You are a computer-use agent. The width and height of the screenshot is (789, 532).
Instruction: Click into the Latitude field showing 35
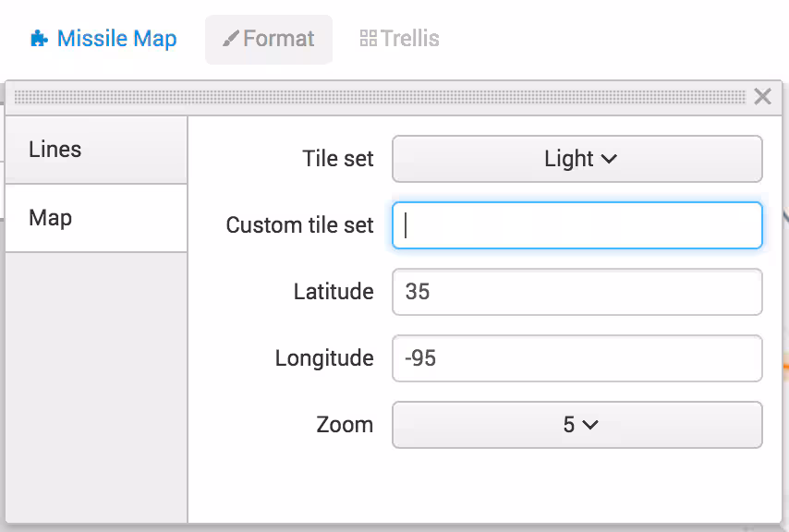click(577, 292)
